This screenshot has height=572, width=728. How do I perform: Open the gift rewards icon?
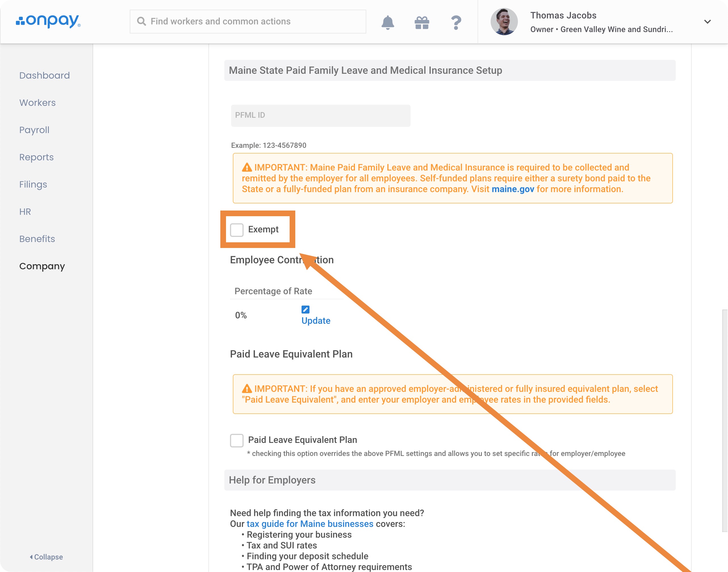click(x=422, y=22)
